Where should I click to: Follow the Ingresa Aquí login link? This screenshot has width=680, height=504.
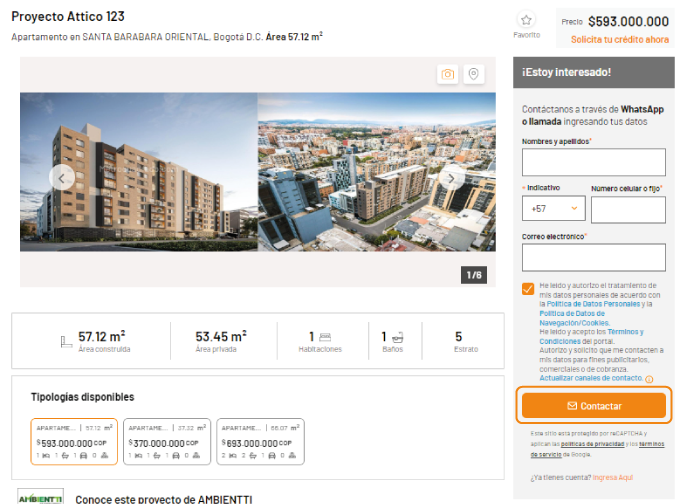coord(613,478)
